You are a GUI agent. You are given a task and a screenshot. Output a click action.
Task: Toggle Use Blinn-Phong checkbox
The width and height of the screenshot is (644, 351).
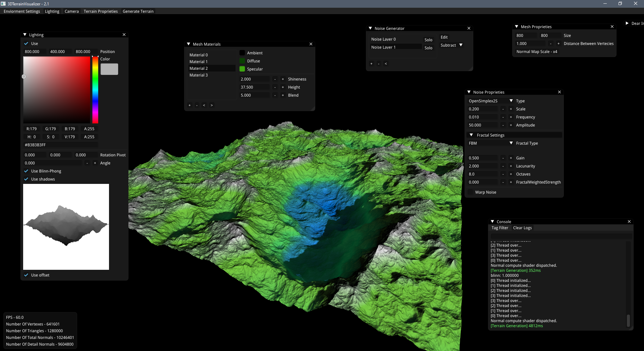tap(26, 171)
